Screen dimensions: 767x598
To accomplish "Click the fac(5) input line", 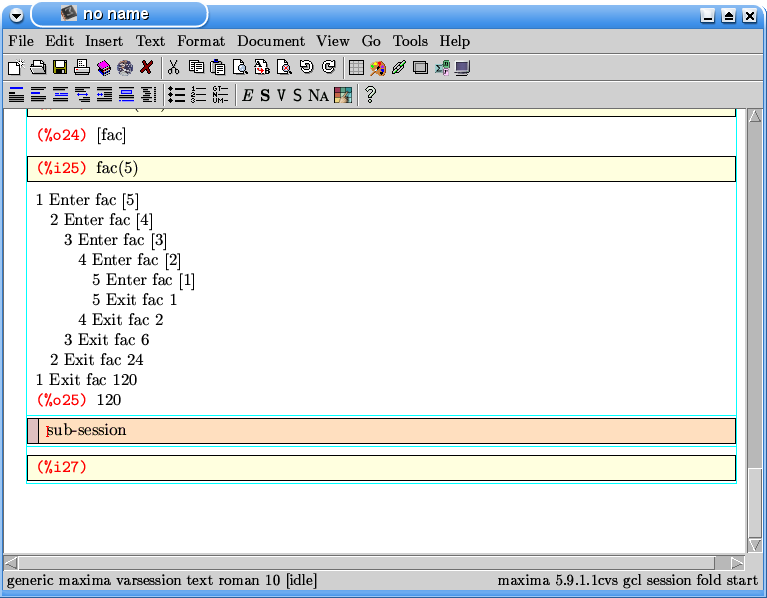I will click(118, 168).
